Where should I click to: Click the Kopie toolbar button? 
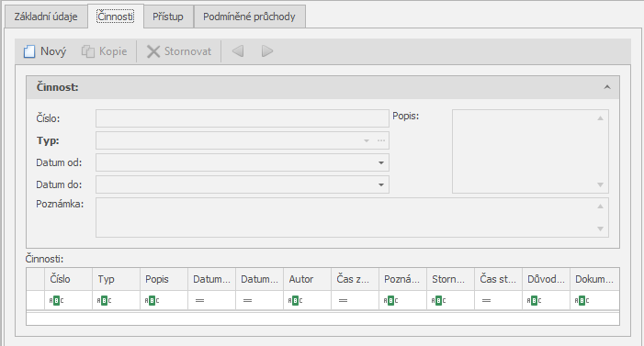(104, 51)
